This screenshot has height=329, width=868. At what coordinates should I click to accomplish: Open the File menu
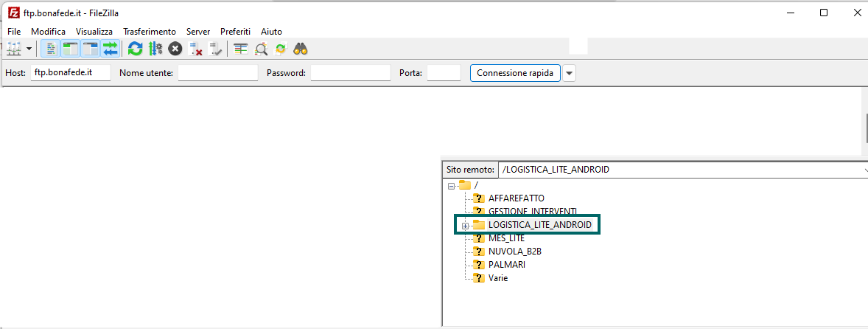pyautogui.click(x=15, y=32)
